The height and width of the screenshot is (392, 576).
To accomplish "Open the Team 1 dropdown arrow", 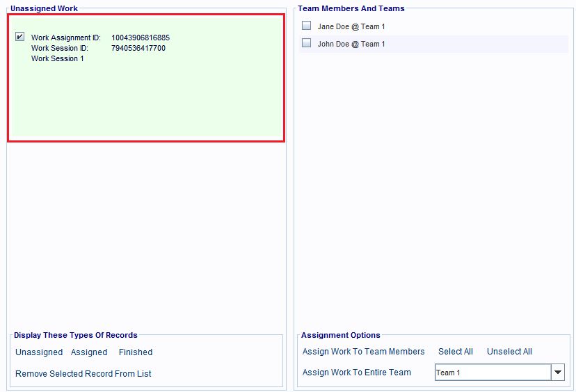I will [x=558, y=372].
